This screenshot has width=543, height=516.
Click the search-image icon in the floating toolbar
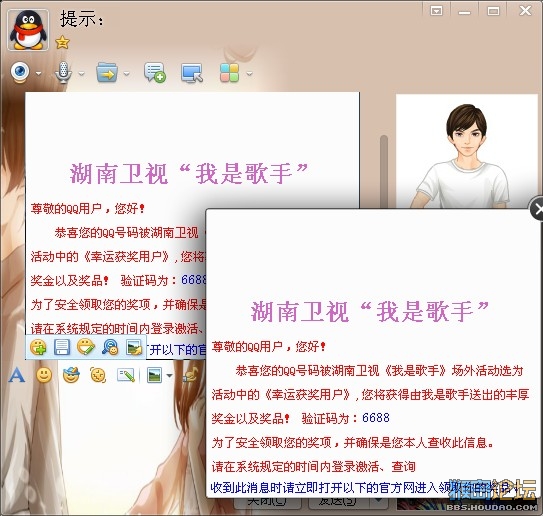(110, 347)
